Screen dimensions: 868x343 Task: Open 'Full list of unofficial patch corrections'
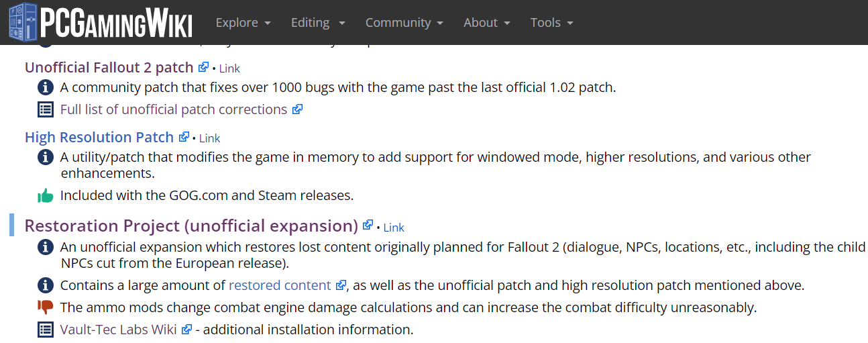click(x=174, y=109)
